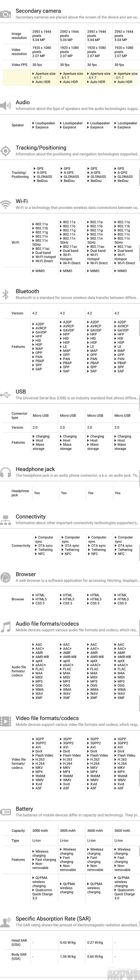The height and width of the screenshot is (980, 140).
Task: Click the Audio speaker icon
Action: [6, 105]
